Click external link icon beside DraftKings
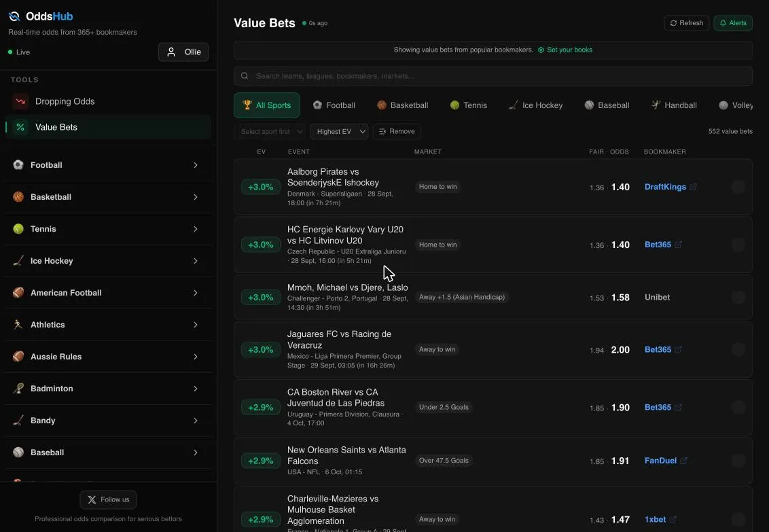The width and height of the screenshot is (769, 532). [x=693, y=187]
